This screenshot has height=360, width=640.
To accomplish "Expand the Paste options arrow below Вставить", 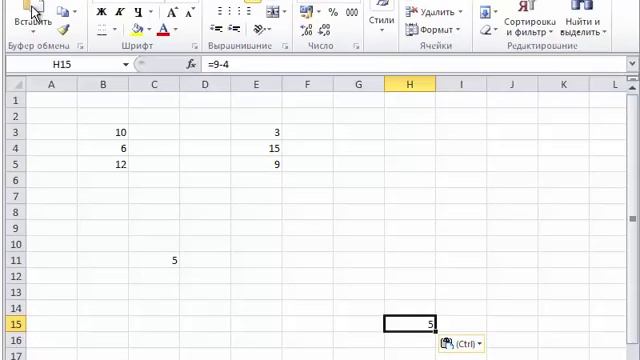I will pyautogui.click(x=33, y=32).
